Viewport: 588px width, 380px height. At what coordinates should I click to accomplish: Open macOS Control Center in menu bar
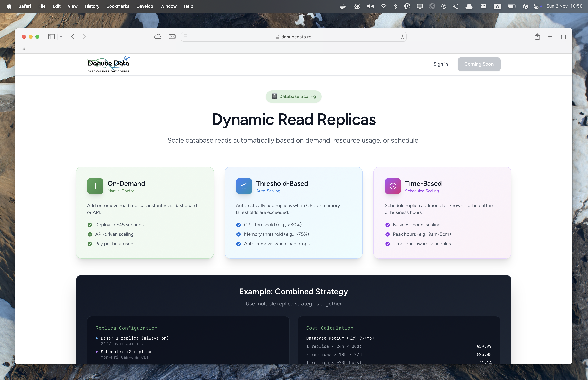(x=536, y=6)
